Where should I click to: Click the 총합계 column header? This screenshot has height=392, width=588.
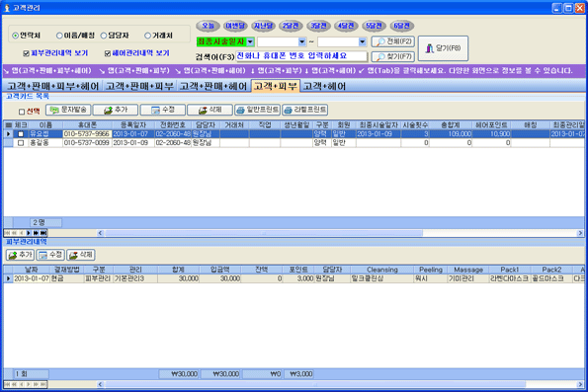click(x=451, y=124)
